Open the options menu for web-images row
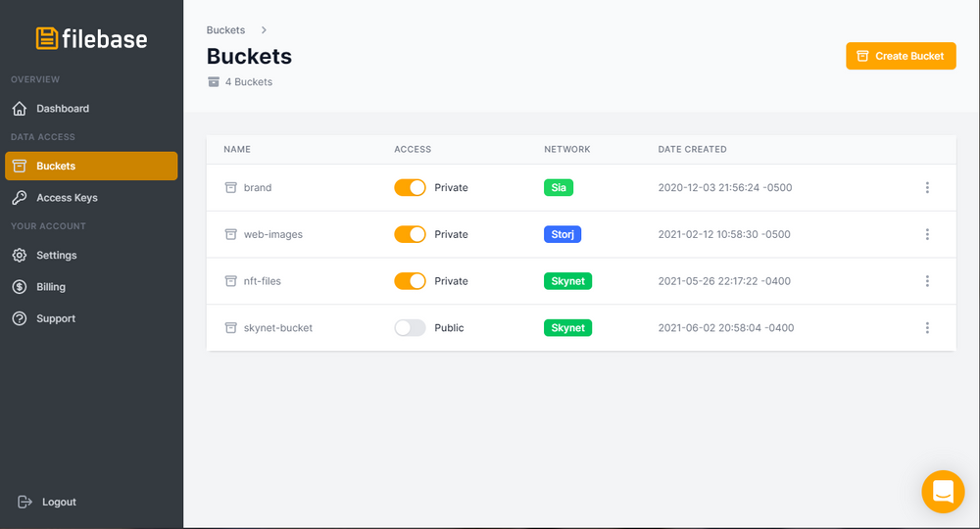980x529 pixels. point(927,234)
